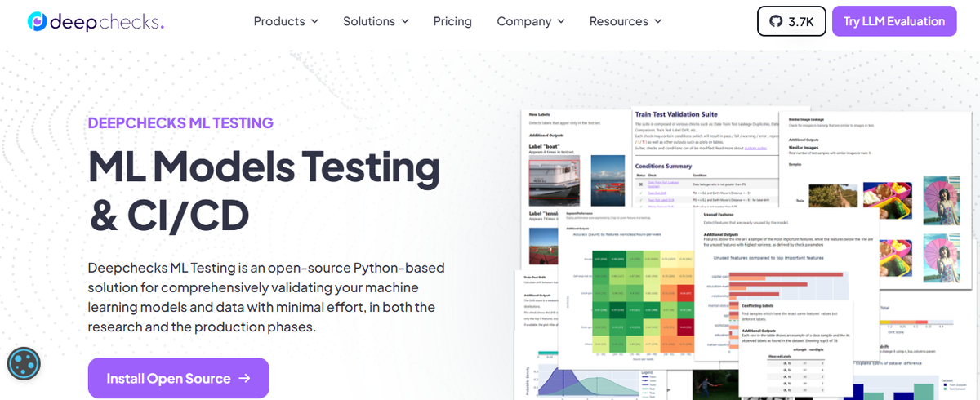Click the pink umbrella similar image thumbnail

[941, 201]
